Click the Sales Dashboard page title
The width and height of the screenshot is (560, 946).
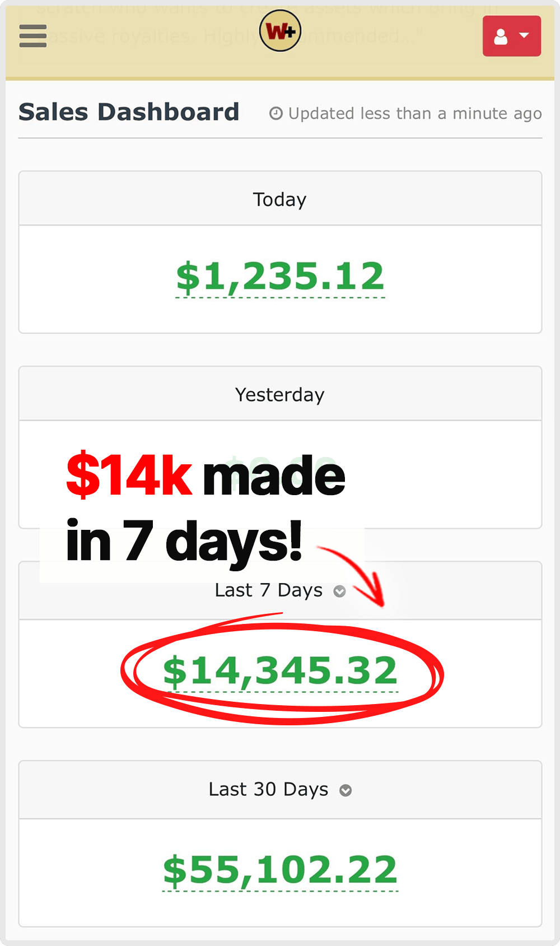tap(129, 112)
